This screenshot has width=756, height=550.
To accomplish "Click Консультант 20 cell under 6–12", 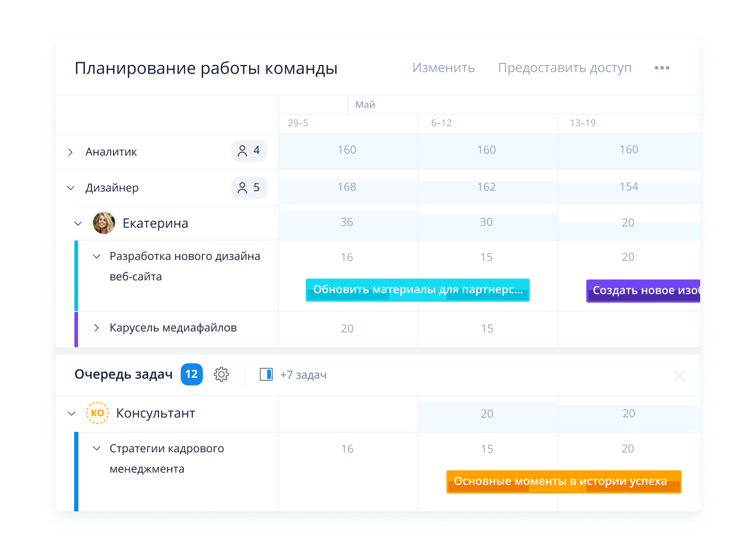I will [x=487, y=414].
